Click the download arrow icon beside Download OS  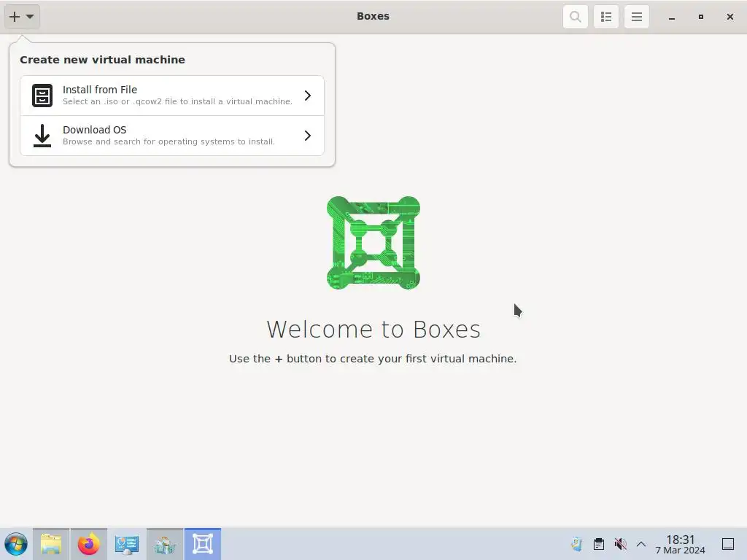42,136
